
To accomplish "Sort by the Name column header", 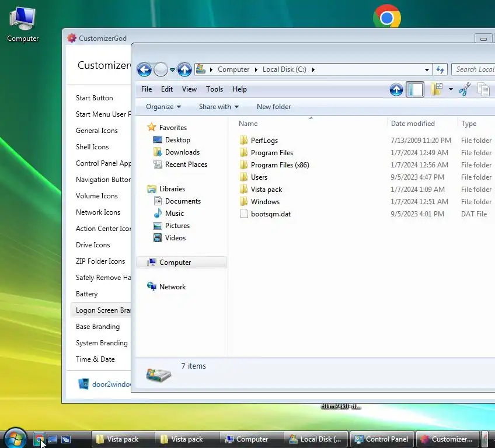I will (x=248, y=124).
